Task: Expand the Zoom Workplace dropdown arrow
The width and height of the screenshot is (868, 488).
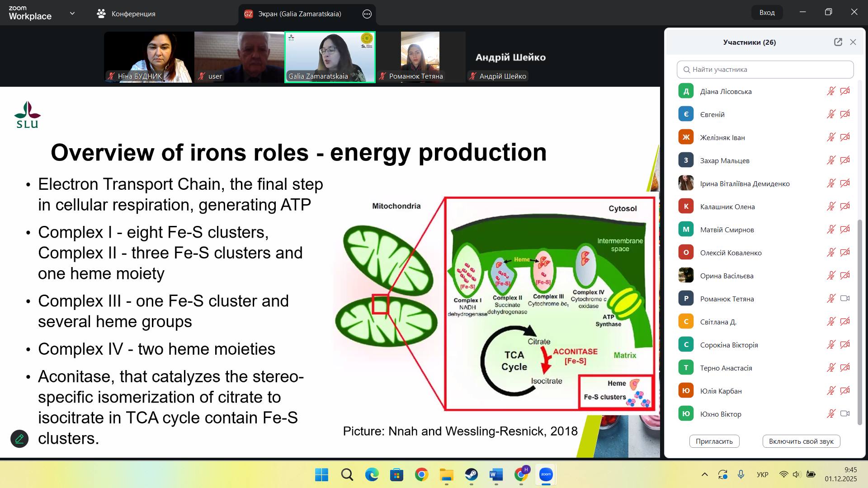Action: [72, 14]
